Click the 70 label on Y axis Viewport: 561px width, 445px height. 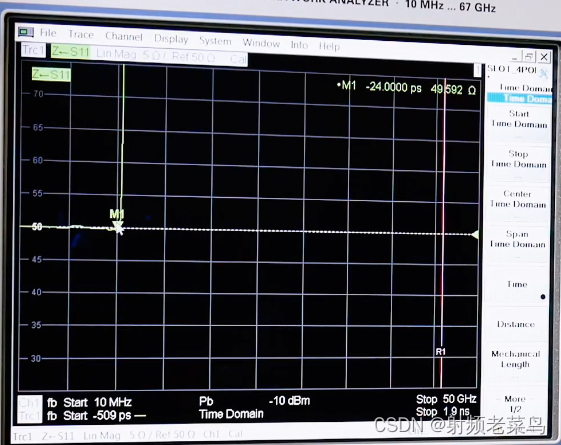point(38,94)
